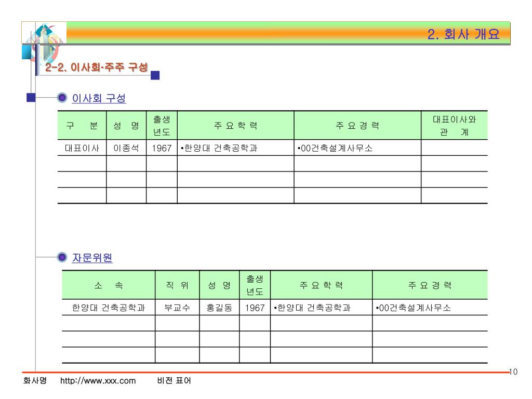
Task: Click the round bullet beside 자문위원
Action: 62,258
